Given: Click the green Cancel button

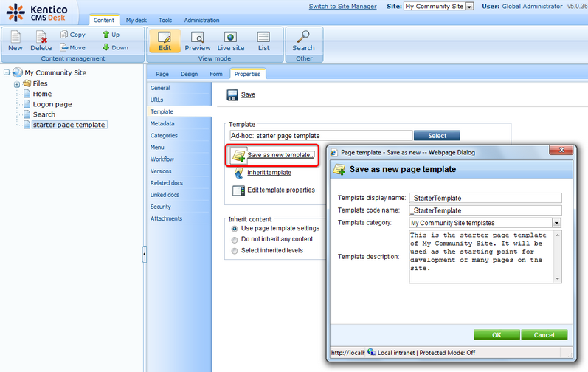Looking at the screenshot, I should 544,335.
